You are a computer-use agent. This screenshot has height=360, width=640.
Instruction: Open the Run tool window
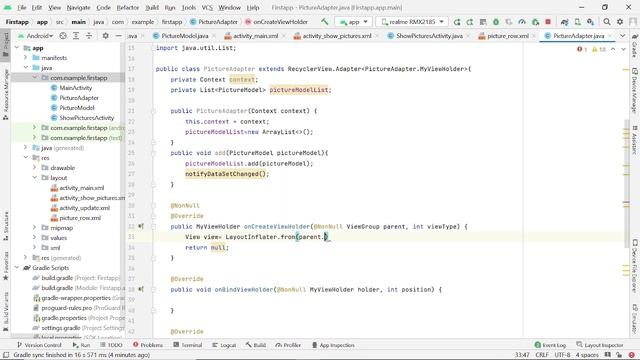81,345
